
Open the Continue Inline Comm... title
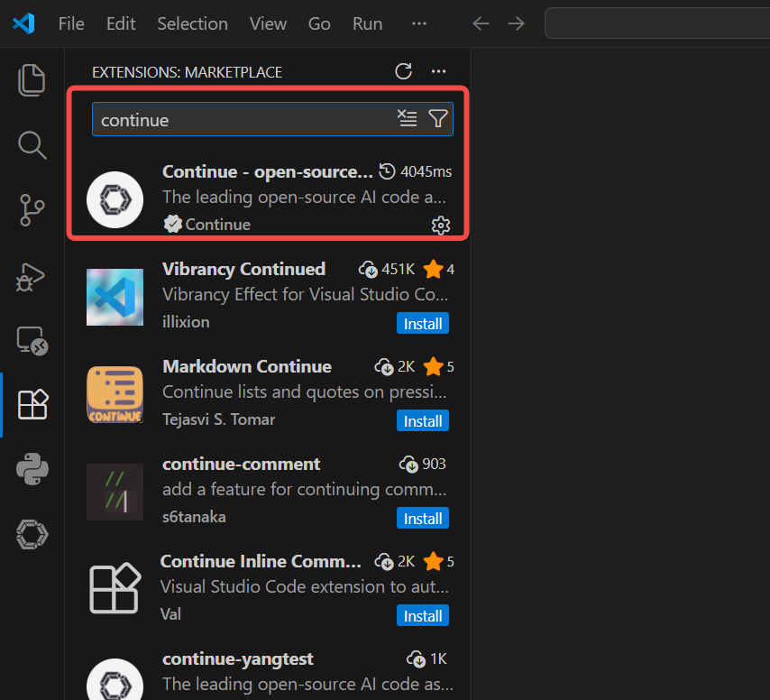pos(261,561)
